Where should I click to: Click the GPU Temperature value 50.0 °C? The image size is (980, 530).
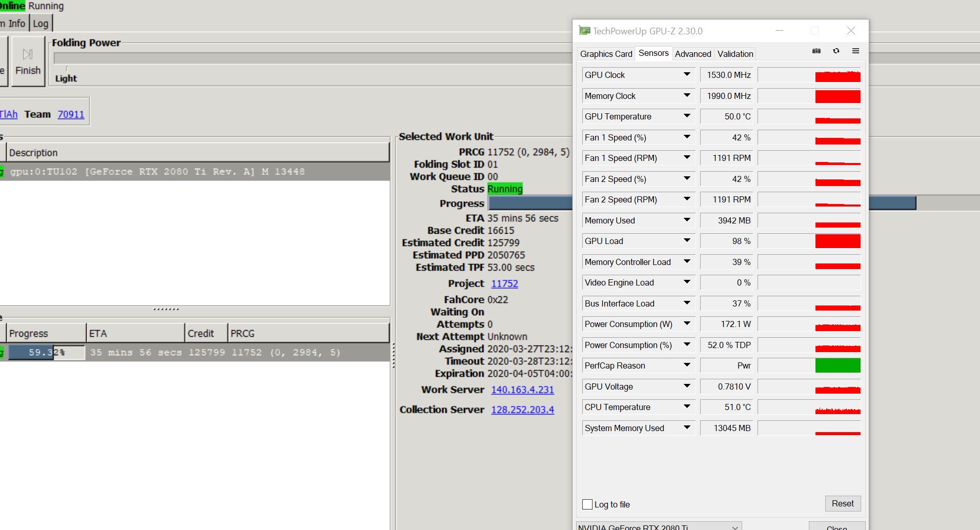pyautogui.click(x=726, y=116)
